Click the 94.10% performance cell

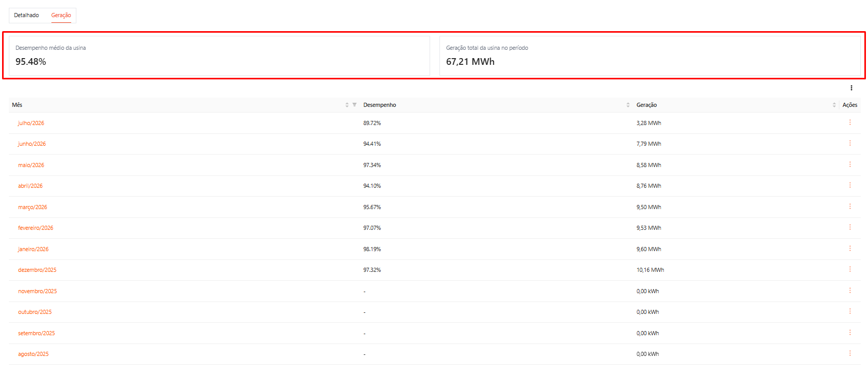pyautogui.click(x=372, y=186)
